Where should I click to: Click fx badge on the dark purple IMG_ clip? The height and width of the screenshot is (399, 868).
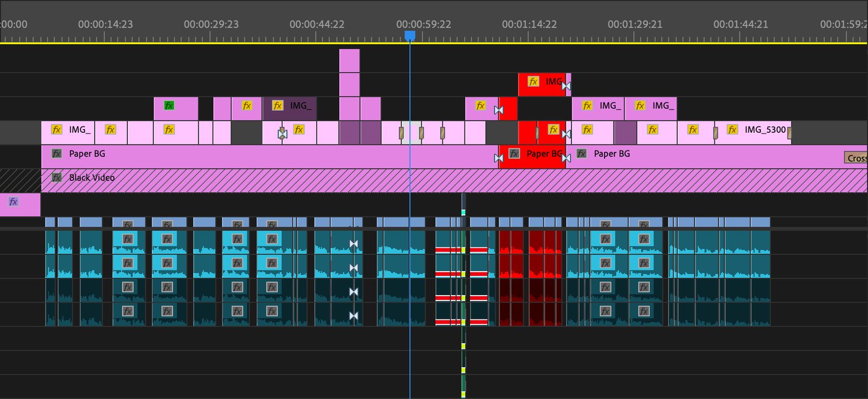(x=278, y=106)
